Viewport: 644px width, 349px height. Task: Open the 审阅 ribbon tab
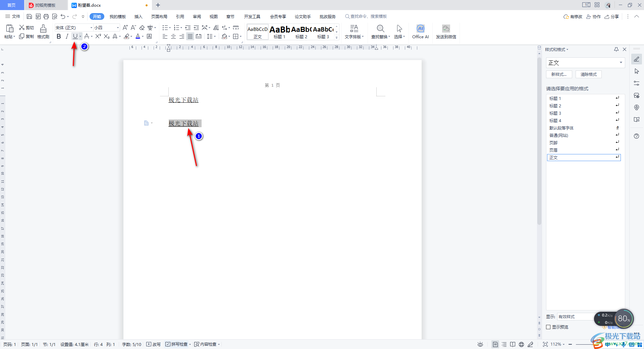click(197, 16)
